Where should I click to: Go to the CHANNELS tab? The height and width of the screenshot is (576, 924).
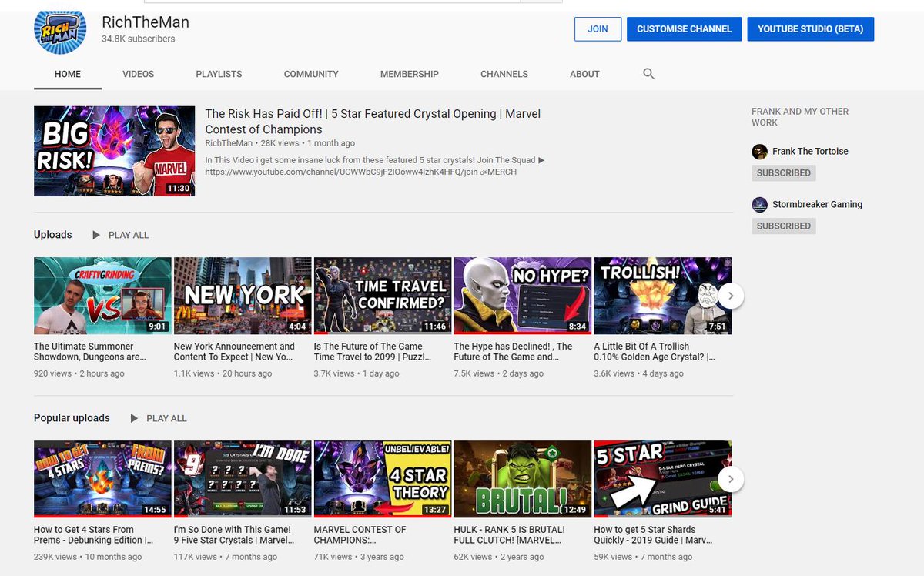click(x=504, y=74)
